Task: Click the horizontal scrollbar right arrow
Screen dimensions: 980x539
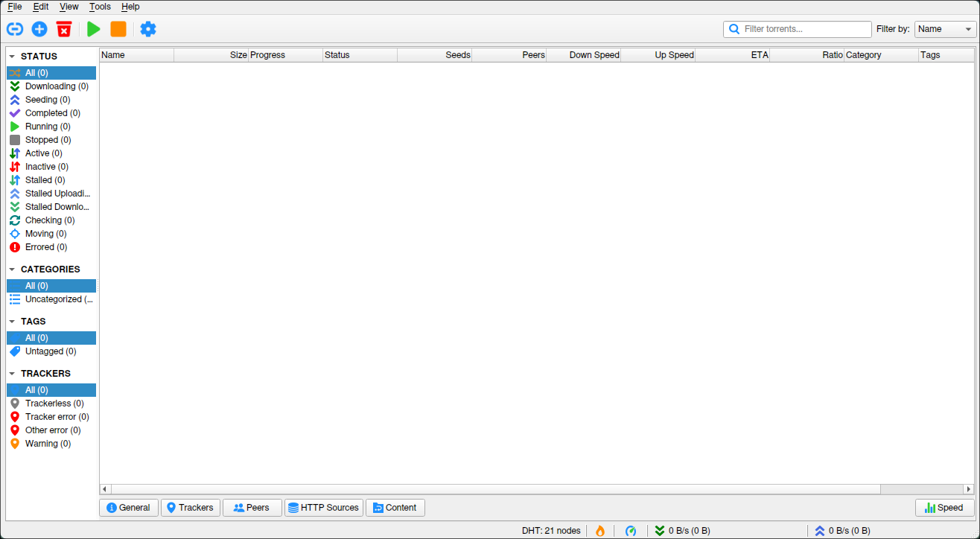Action: tap(969, 489)
